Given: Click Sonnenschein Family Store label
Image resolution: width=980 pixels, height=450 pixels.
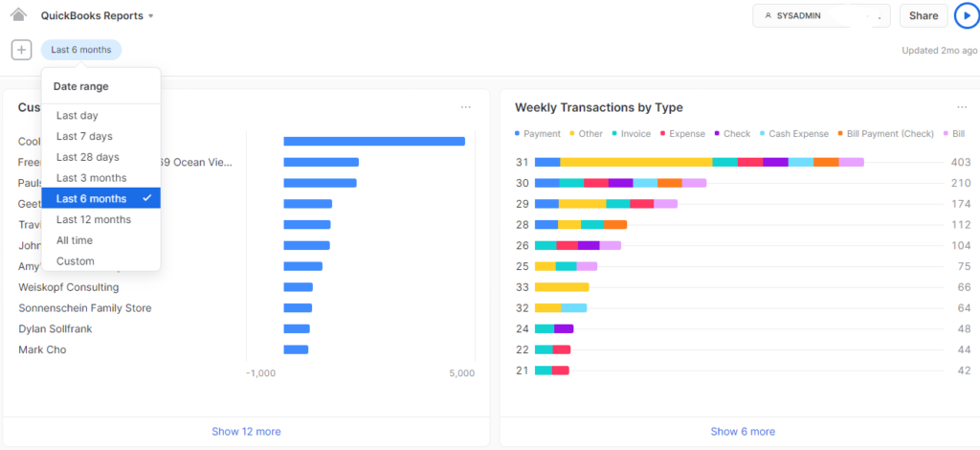Looking at the screenshot, I should 85,308.
